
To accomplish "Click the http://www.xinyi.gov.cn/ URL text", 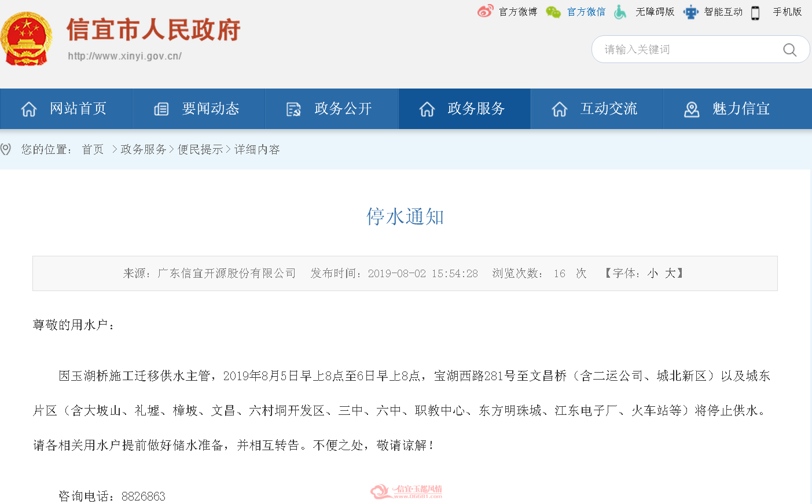I will (124, 56).
